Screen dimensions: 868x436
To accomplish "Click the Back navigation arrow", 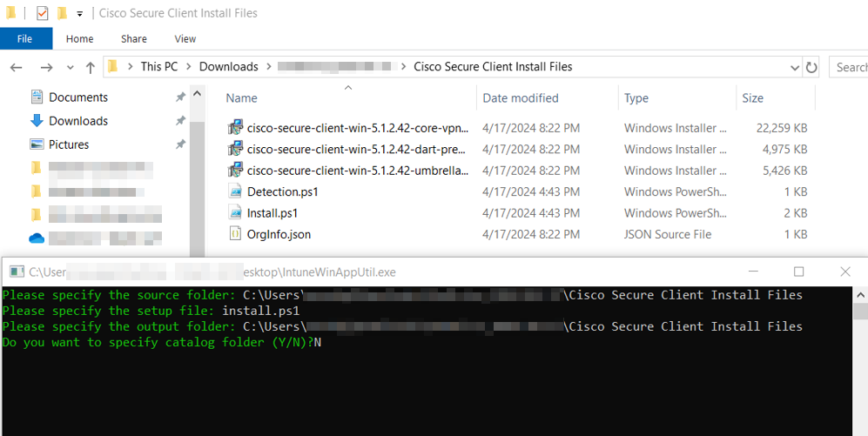I will click(x=17, y=67).
